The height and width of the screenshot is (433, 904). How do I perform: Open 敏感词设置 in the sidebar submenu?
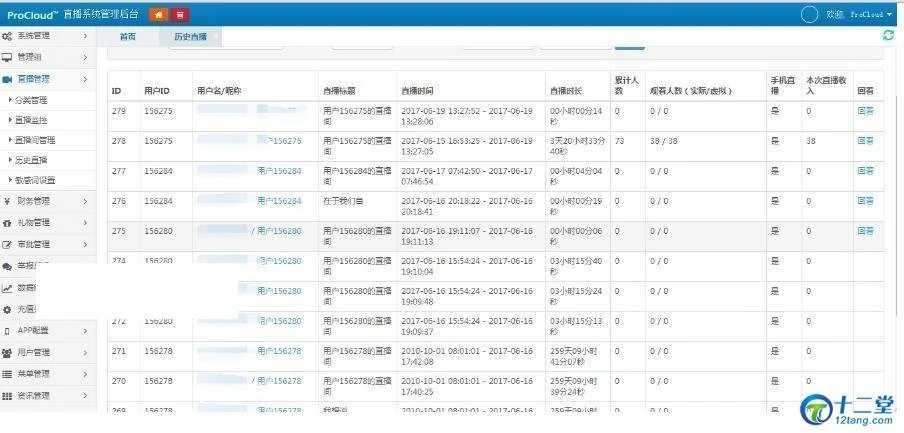pyautogui.click(x=34, y=180)
